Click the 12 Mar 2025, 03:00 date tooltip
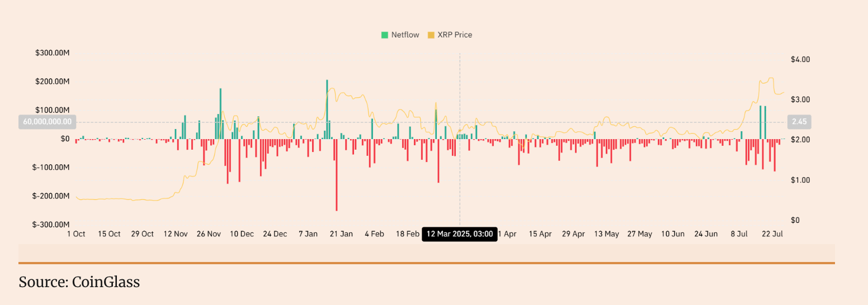Viewport: 868px width, 305px height. (459, 234)
